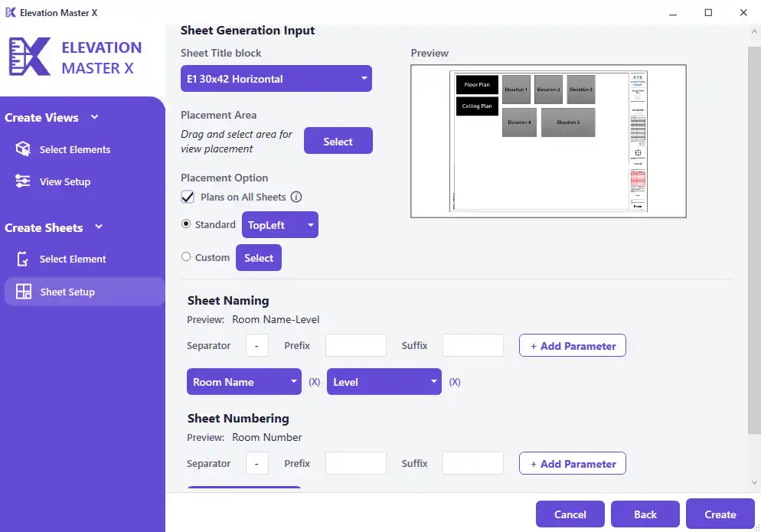Click the View Setup sliders icon

[23, 181]
